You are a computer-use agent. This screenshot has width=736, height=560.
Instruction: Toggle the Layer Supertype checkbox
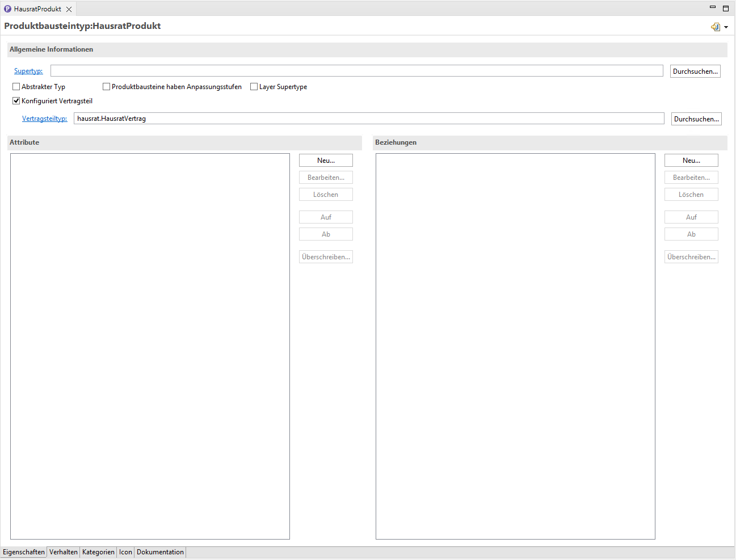[254, 87]
